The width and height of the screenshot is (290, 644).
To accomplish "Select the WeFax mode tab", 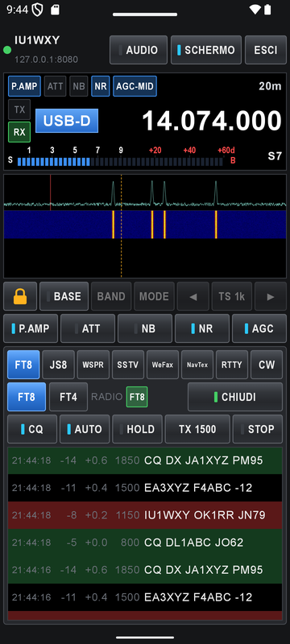I will pos(163,365).
